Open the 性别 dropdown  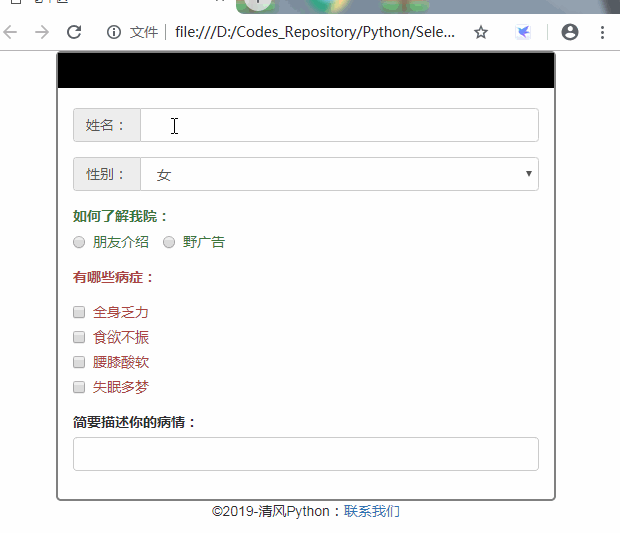coord(339,174)
